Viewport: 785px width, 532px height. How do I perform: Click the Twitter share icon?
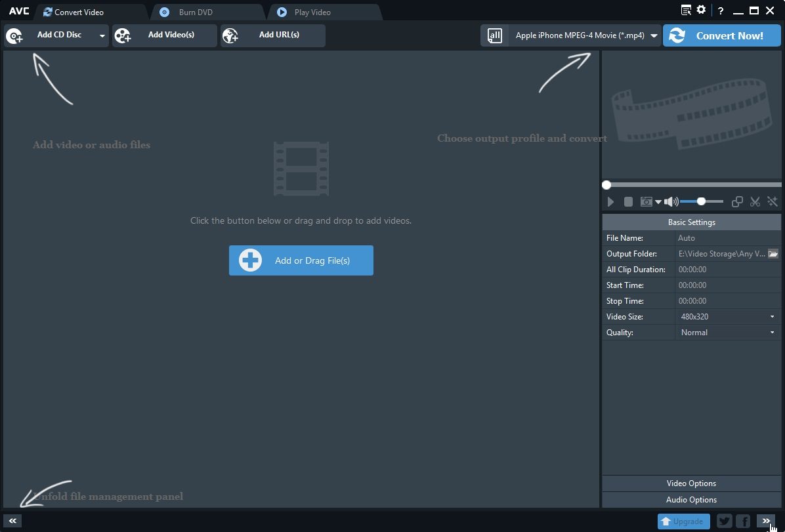coord(724,522)
